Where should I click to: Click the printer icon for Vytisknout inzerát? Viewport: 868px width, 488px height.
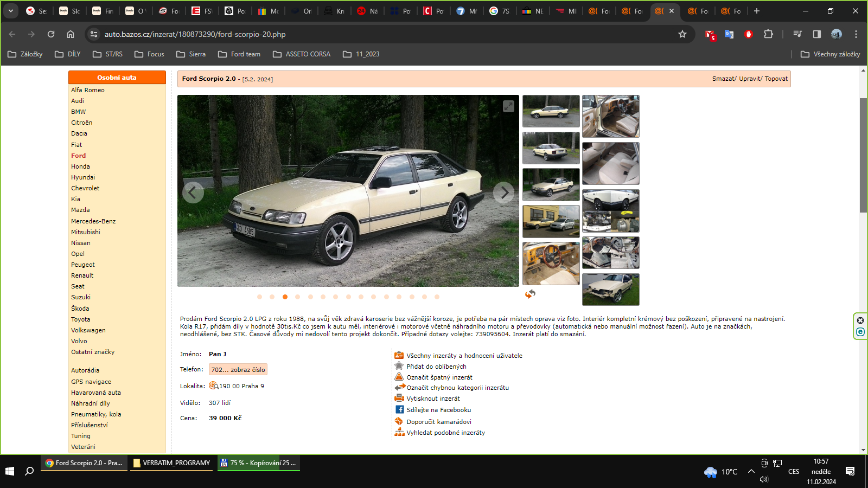[x=399, y=398]
